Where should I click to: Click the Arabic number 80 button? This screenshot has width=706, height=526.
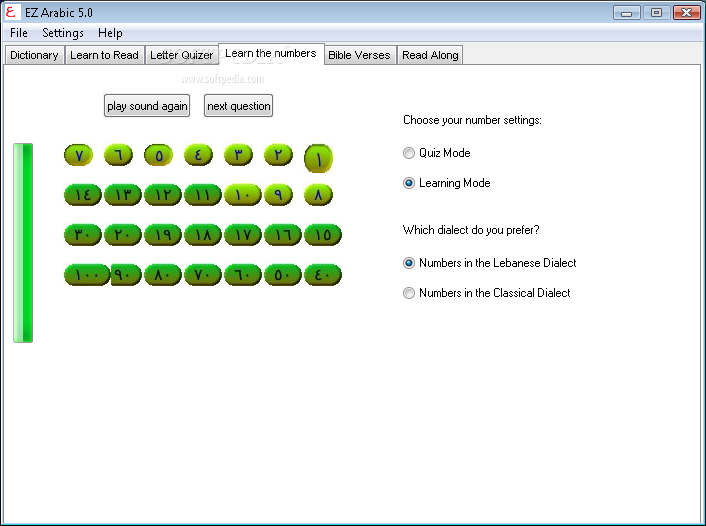[x=163, y=275]
